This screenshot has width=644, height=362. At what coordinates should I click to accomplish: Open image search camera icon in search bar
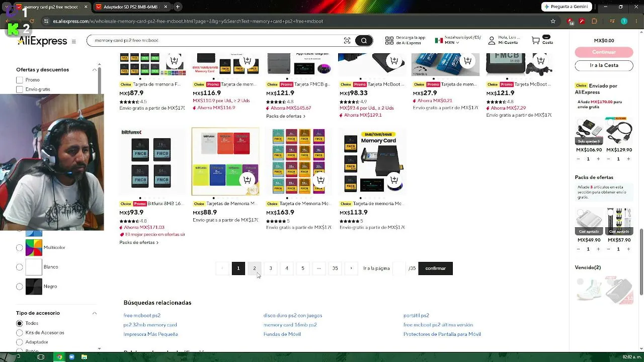tap(347, 41)
